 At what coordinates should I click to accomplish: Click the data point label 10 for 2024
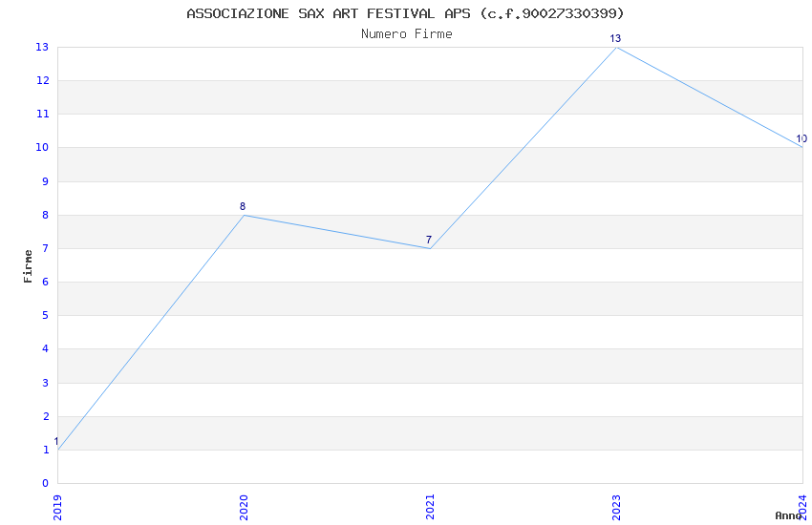coord(801,138)
